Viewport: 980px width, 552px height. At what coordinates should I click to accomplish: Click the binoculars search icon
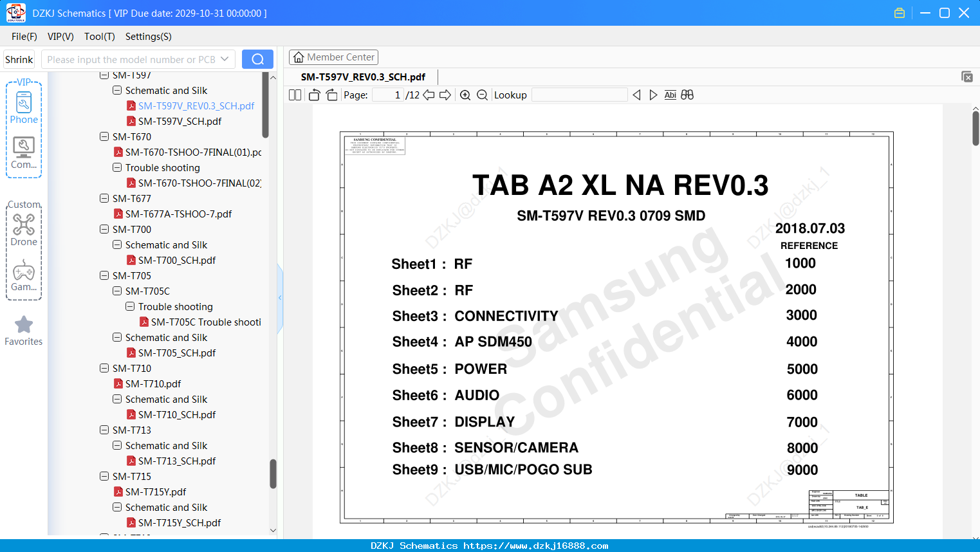tap(687, 95)
